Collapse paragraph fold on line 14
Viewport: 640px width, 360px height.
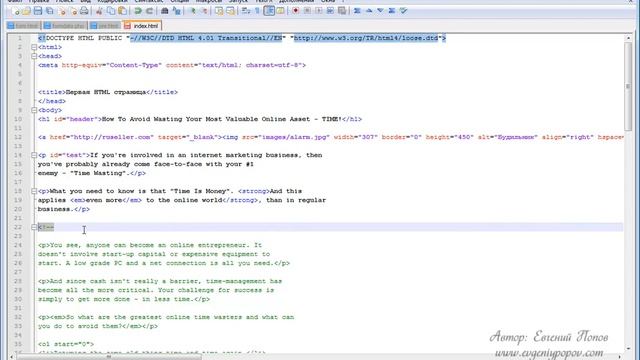click(x=34, y=155)
